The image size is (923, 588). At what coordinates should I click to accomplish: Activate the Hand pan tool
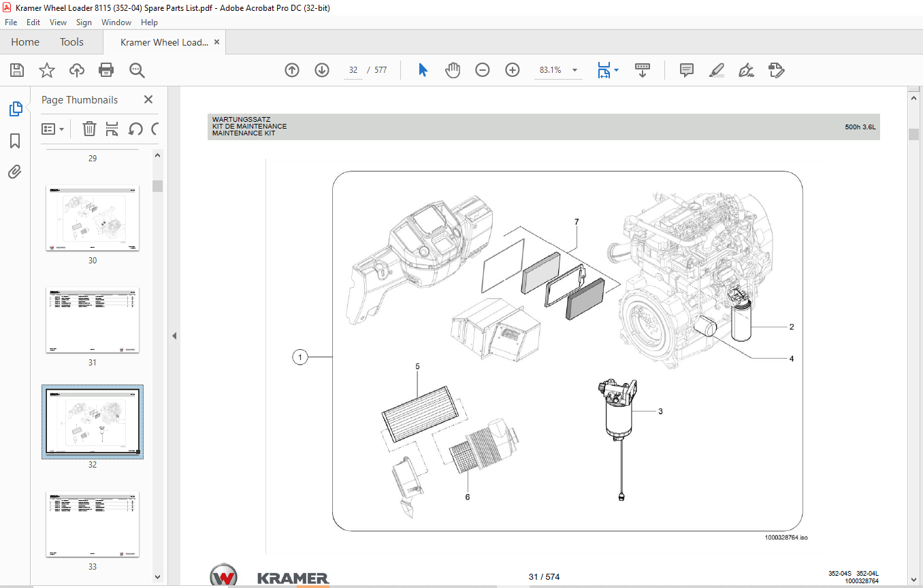453,70
